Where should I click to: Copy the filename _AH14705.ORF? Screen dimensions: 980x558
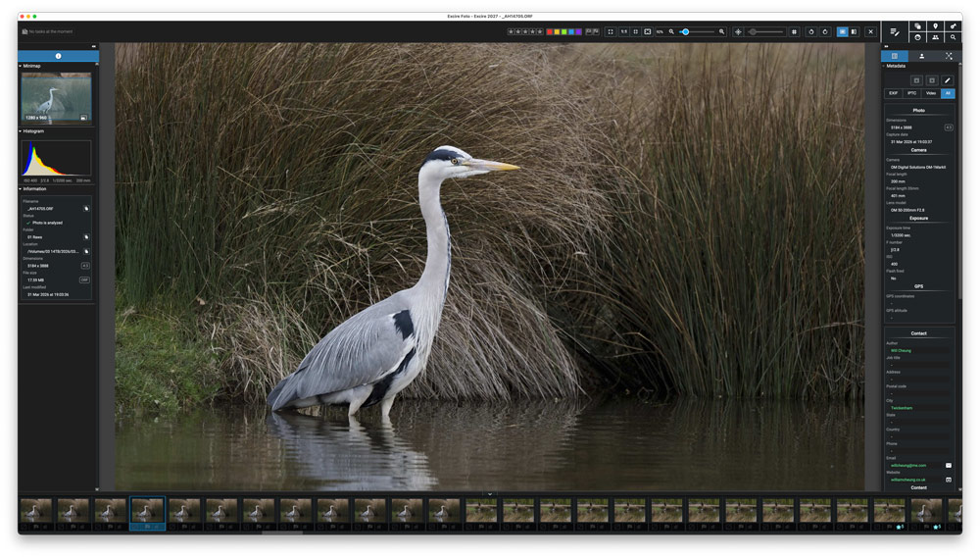86,208
